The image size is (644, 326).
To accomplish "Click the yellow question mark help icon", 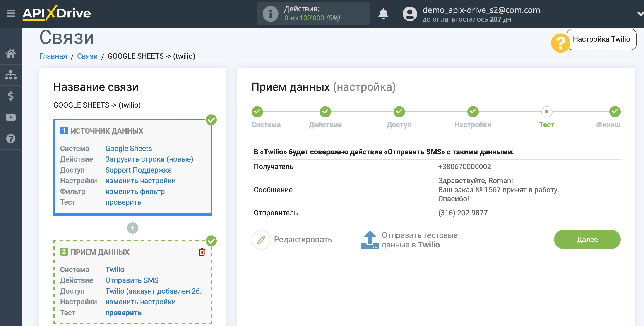I will pyautogui.click(x=560, y=43).
